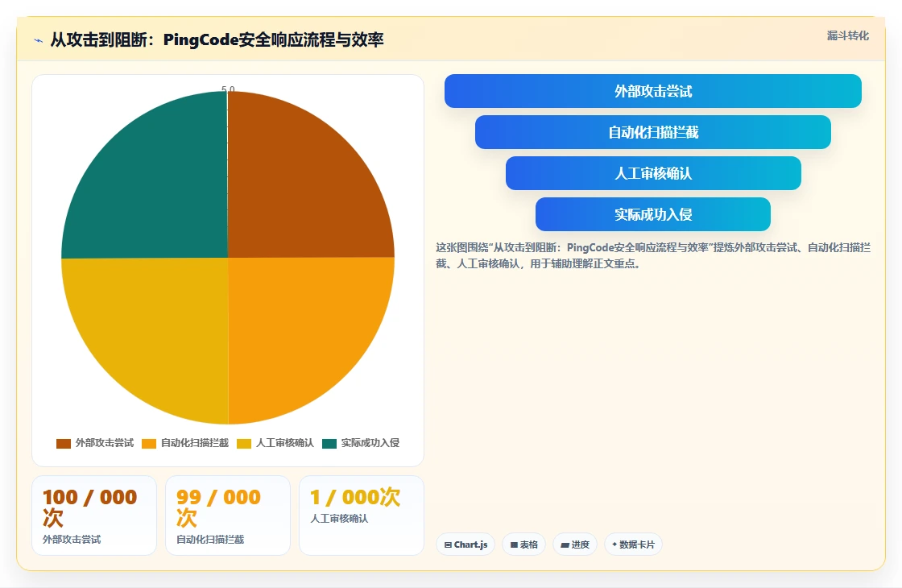Select the 外部攻击尝试 funnel bar
The width and height of the screenshot is (902, 588).
click(653, 91)
